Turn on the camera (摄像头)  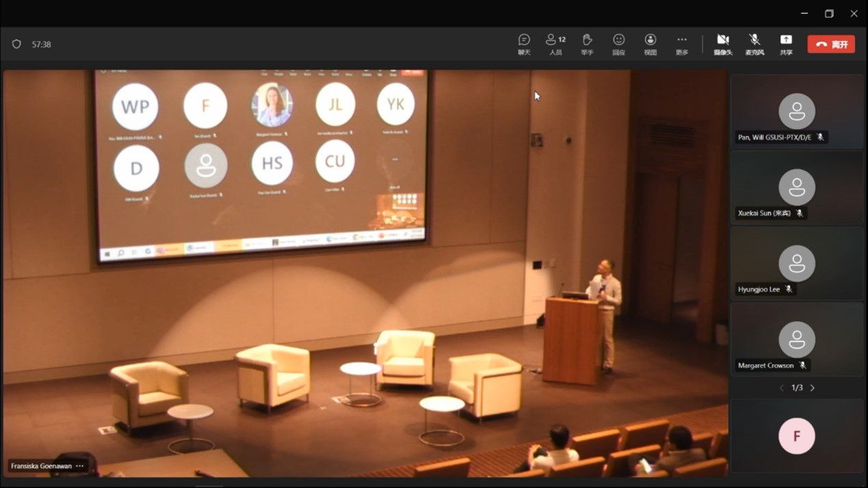point(722,44)
